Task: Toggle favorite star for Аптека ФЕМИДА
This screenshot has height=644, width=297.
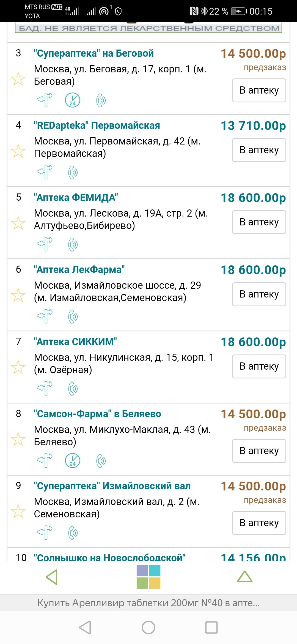Action: (18, 223)
